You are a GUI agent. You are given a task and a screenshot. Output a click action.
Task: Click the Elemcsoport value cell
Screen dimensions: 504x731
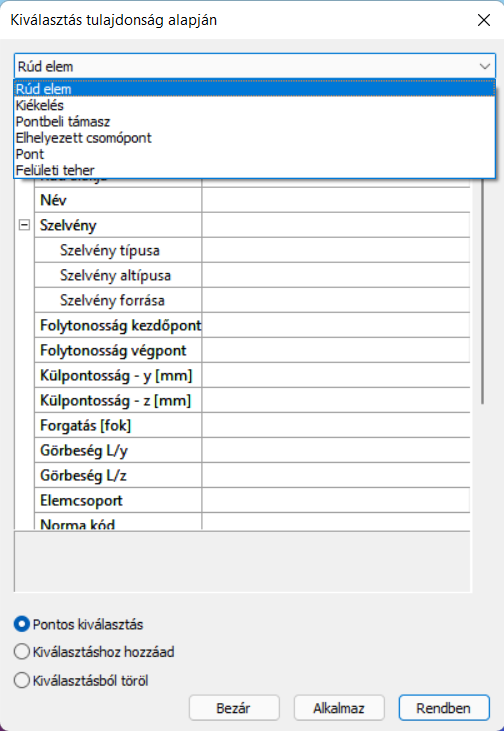pos(336,500)
